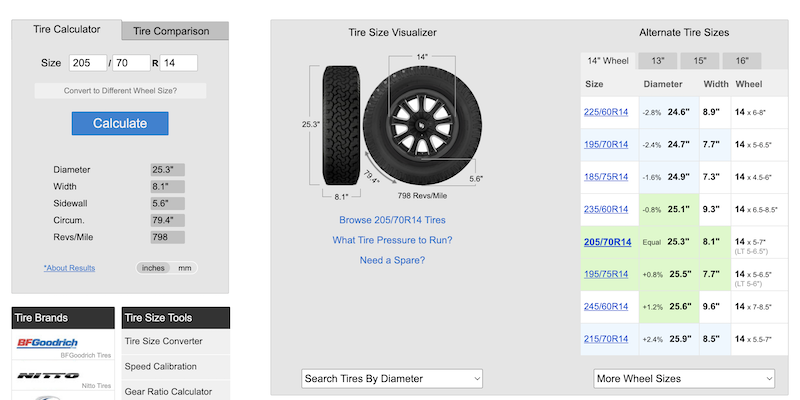Open the Tire Size Converter tool
The height and width of the screenshot is (400, 800).
[163, 341]
